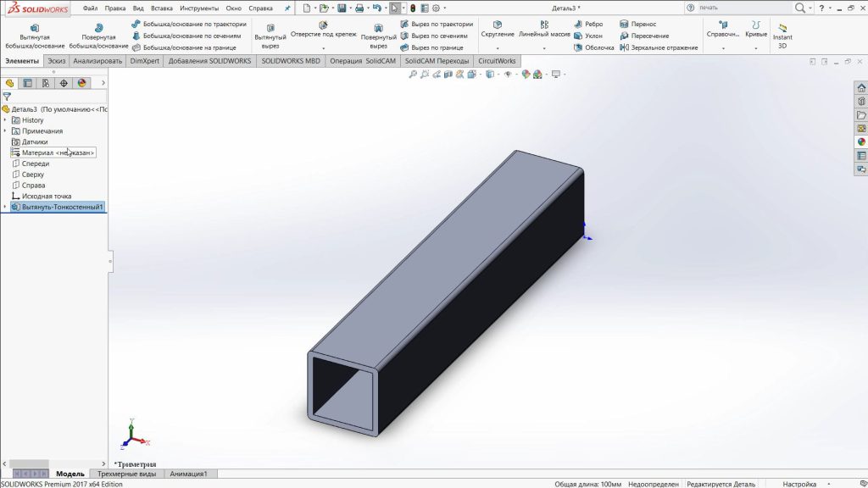Open the PropertyManager tab
This screenshot has width=868, height=488.
tap(28, 83)
